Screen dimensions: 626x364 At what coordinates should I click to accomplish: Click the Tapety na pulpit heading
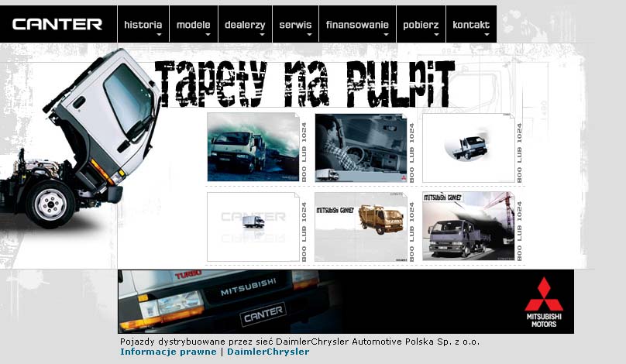point(304,84)
